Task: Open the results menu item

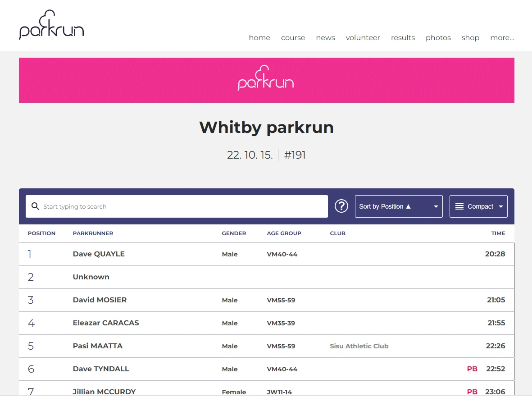Action: pos(403,38)
